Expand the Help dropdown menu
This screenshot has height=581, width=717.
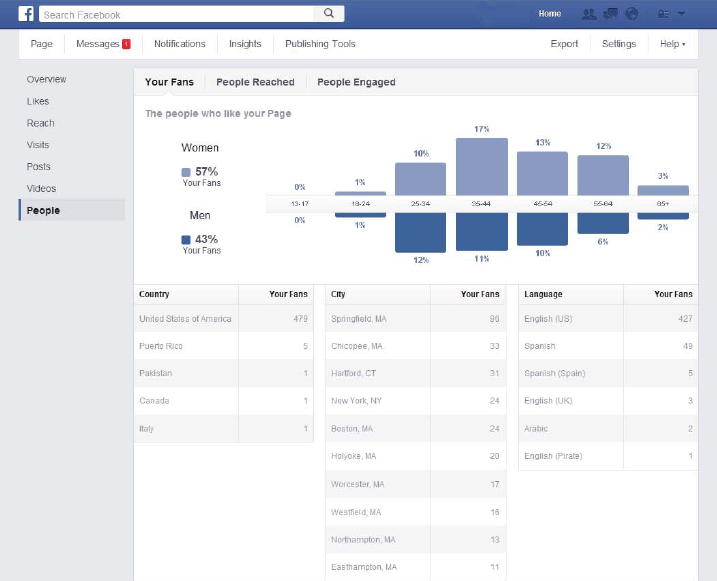672,44
